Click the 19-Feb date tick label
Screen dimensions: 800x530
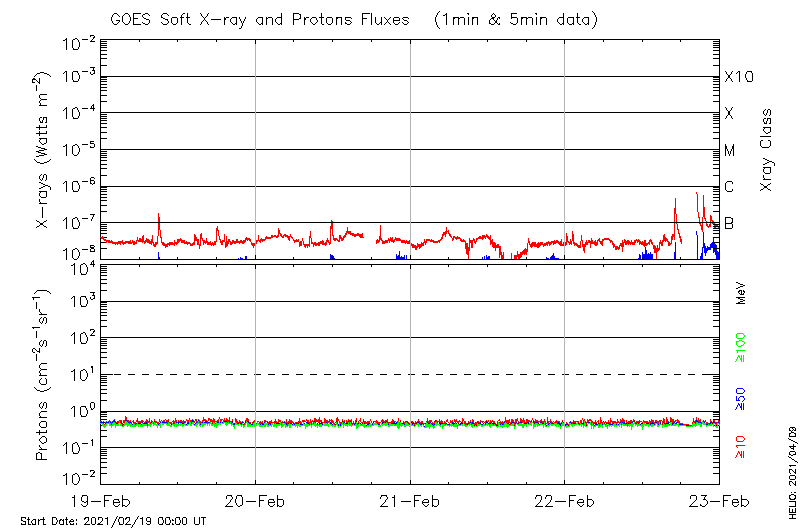coord(100,501)
